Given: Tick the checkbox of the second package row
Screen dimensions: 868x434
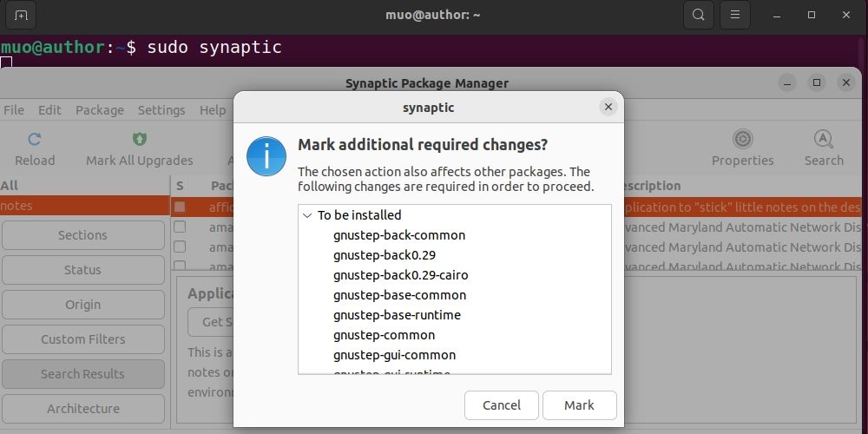Looking at the screenshot, I should pyautogui.click(x=180, y=227).
